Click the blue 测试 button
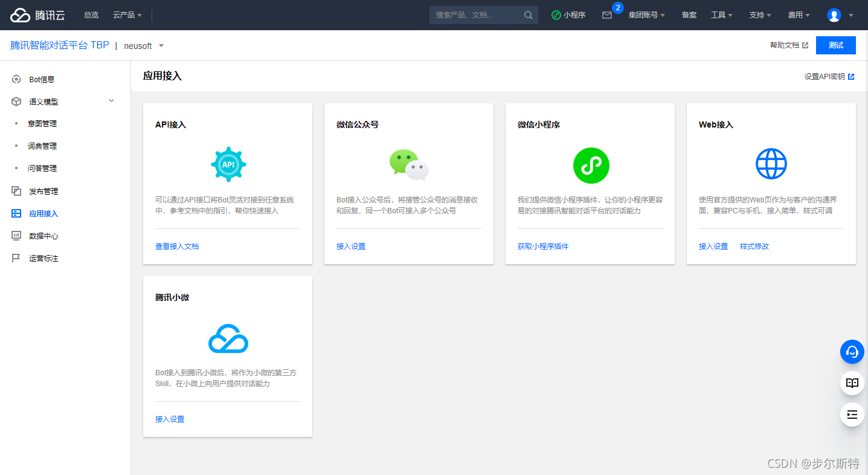The width and height of the screenshot is (868, 475). (836, 45)
